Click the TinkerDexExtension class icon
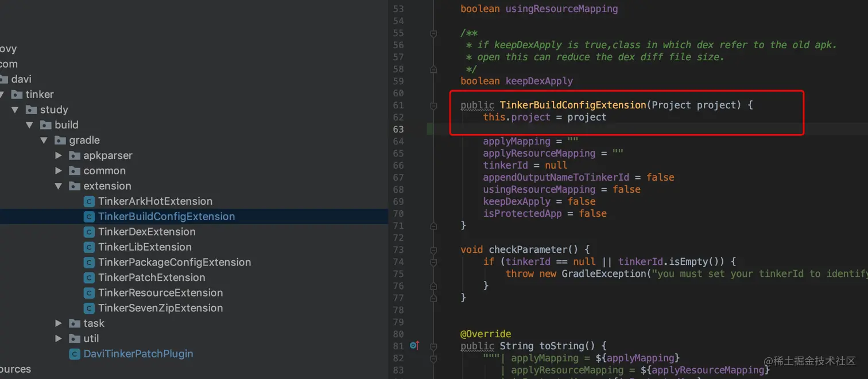This screenshot has width=868, height=379. click(89, 232)
